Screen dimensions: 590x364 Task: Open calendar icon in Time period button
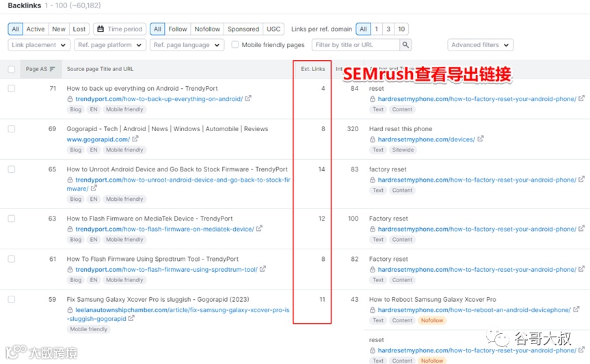[100, 29]
